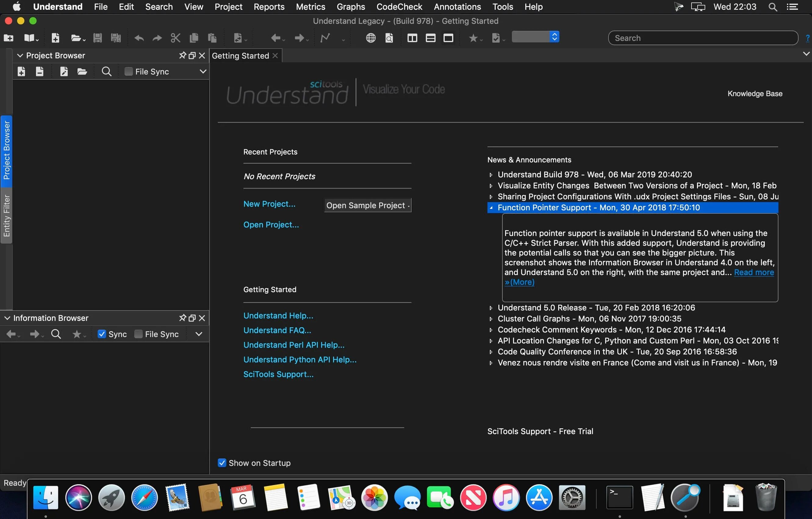Expand the Understand 5.0 Release news item

point(491,308)
